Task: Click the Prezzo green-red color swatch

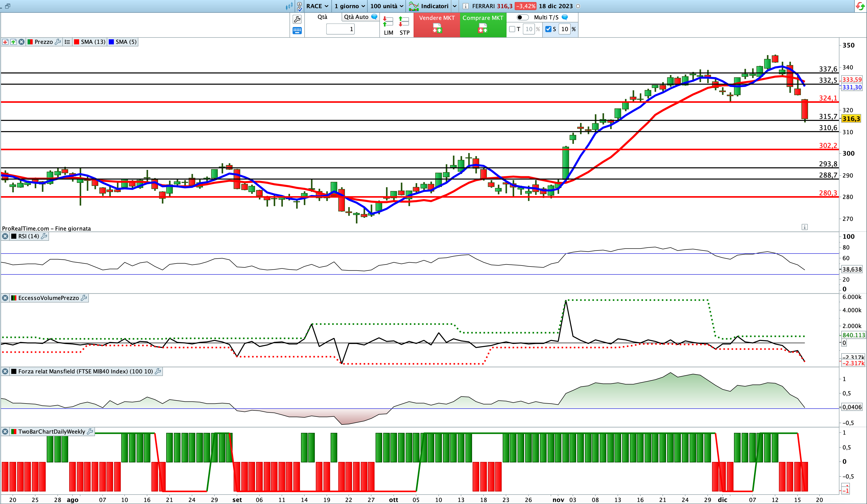Action: tap(30, 42)
